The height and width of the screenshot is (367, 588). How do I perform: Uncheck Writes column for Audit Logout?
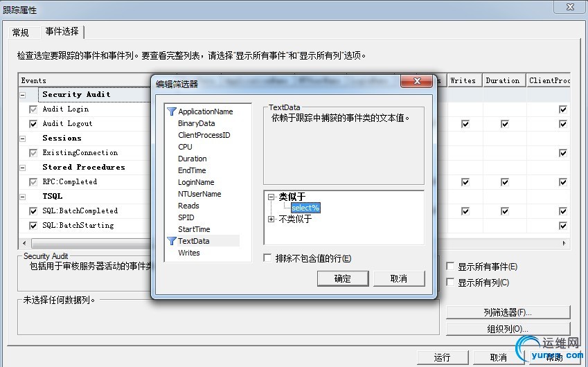click(465, 124)
